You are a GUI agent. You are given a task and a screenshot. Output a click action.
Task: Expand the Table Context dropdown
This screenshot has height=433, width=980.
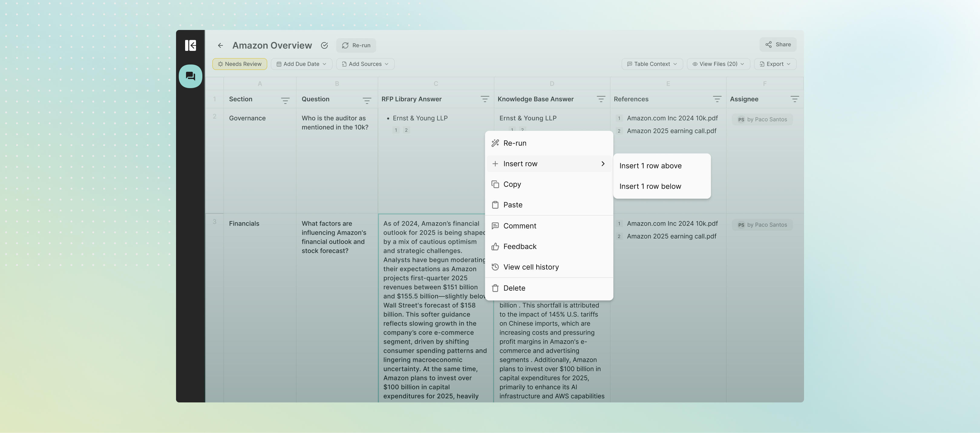tap(652, 64)
